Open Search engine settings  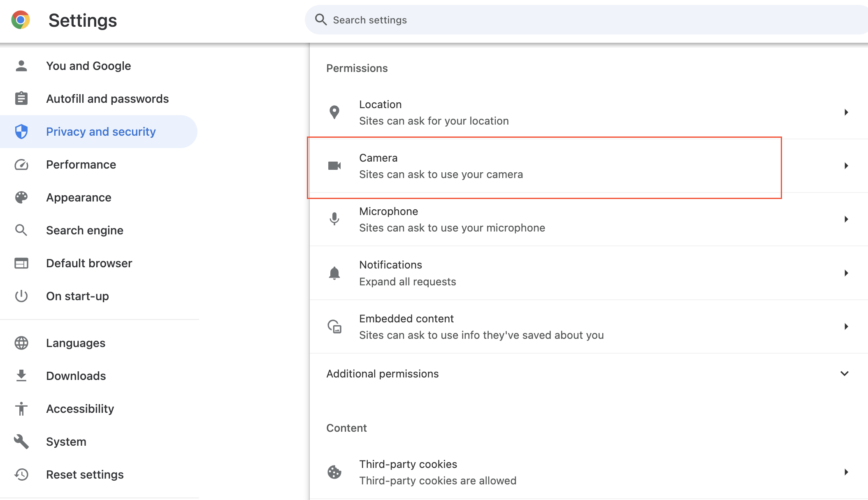[x=99, y=230]
